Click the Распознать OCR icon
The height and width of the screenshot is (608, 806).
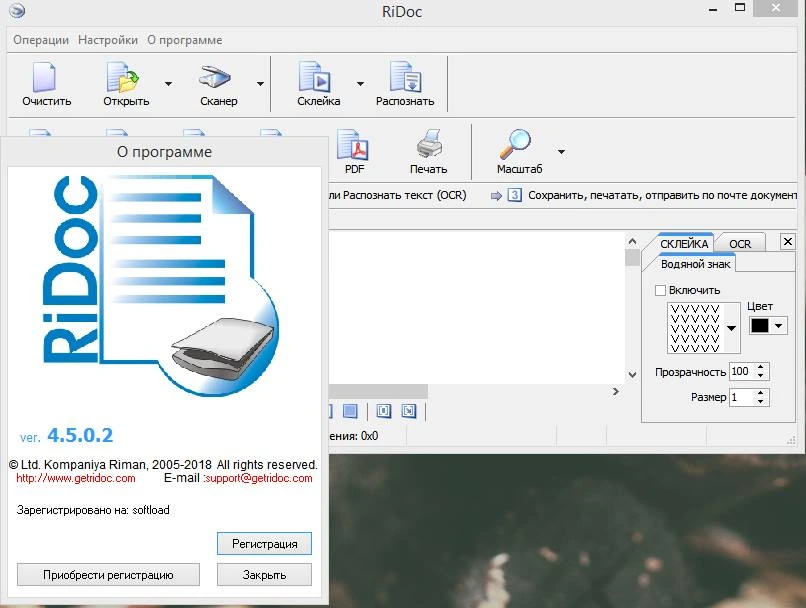pyautogui.click(x=405, y=77)
